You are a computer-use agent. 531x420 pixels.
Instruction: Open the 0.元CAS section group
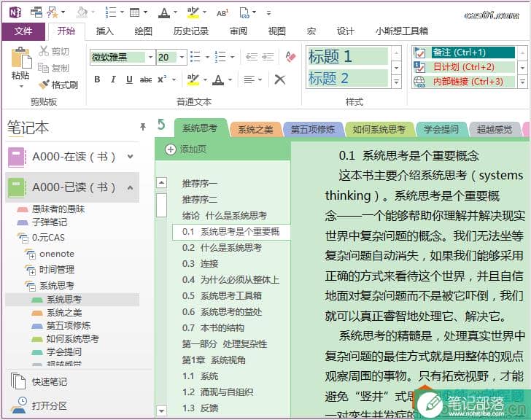48,238
